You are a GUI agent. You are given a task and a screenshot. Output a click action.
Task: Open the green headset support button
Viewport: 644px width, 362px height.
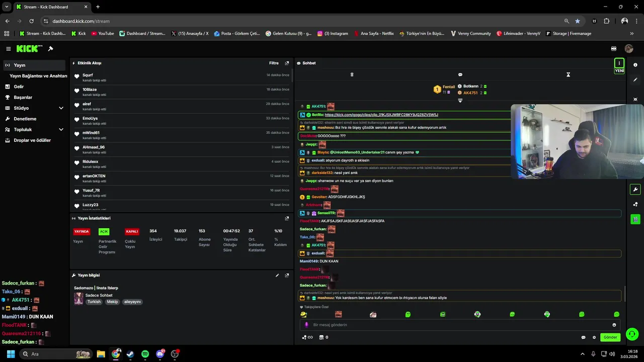click(x=632, y=334)
